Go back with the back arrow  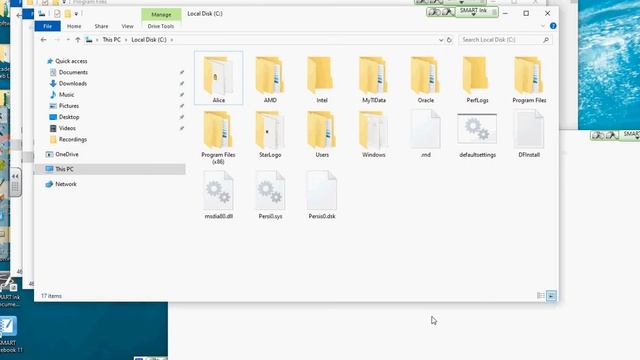(x=44, y=40)
